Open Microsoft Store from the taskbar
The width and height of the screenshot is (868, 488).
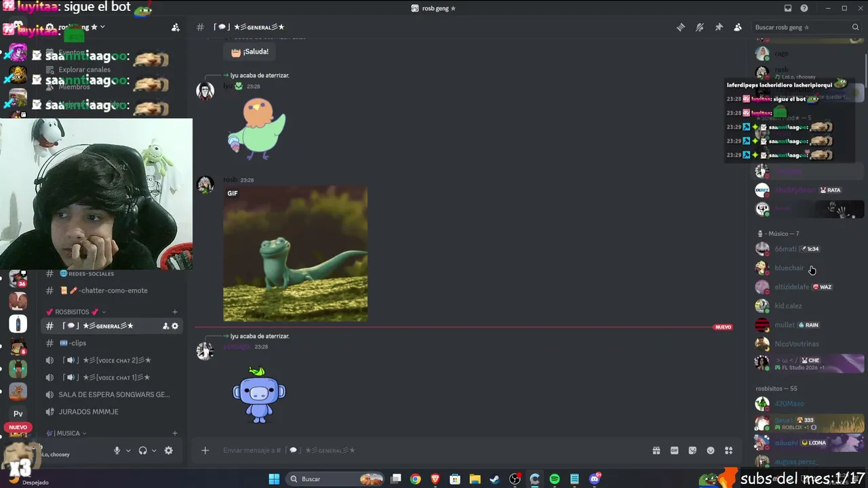click(455, 479)
